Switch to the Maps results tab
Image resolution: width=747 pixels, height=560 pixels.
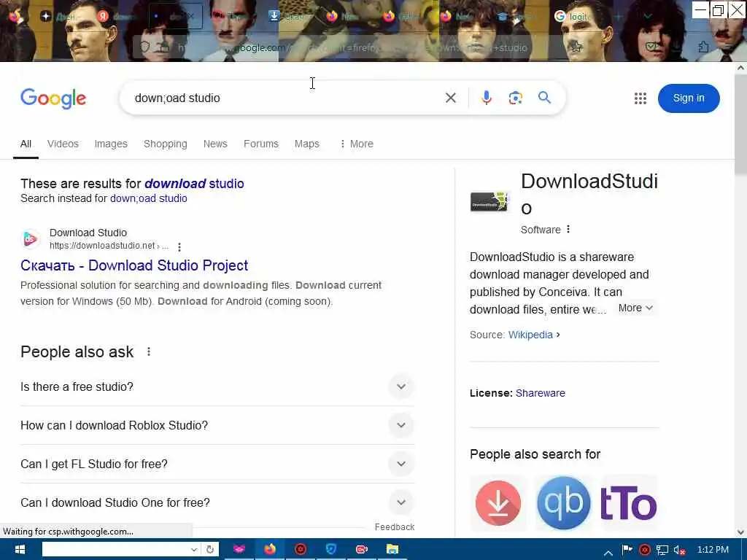(x=307, y=144)
